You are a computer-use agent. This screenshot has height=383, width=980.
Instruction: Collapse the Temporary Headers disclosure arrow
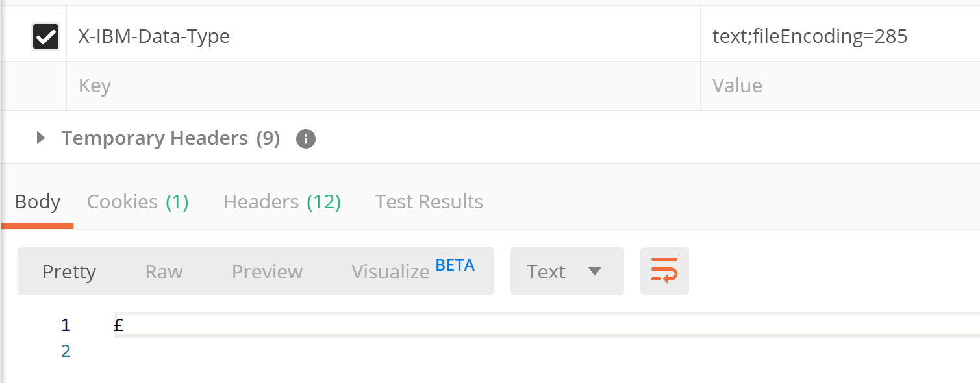[40, 138]
